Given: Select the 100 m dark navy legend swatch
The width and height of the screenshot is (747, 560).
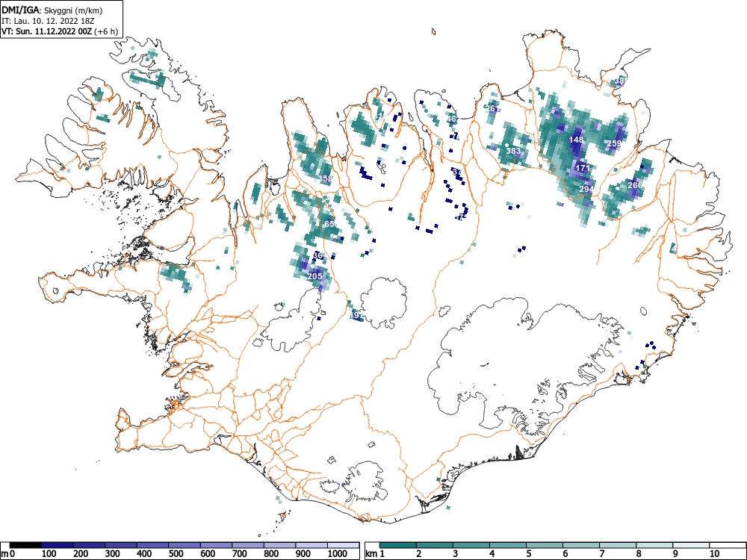Looking at the screenshot, I should point(58,545).
